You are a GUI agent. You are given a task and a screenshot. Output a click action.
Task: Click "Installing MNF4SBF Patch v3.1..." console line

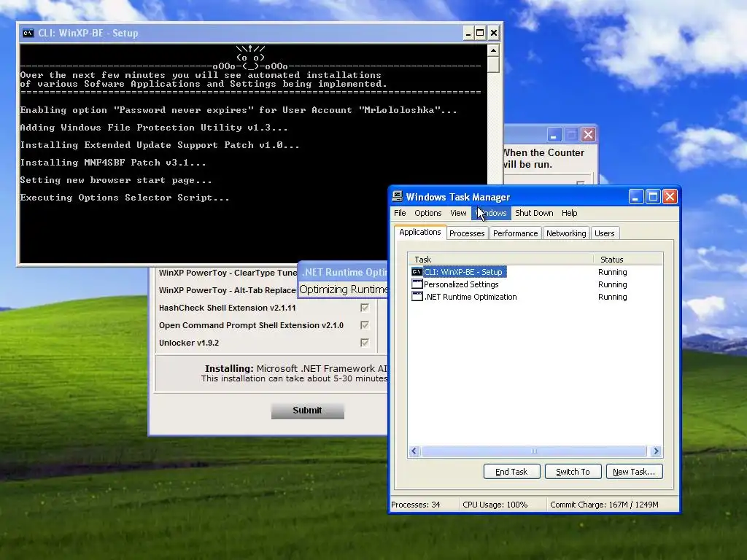click(113, 163)
